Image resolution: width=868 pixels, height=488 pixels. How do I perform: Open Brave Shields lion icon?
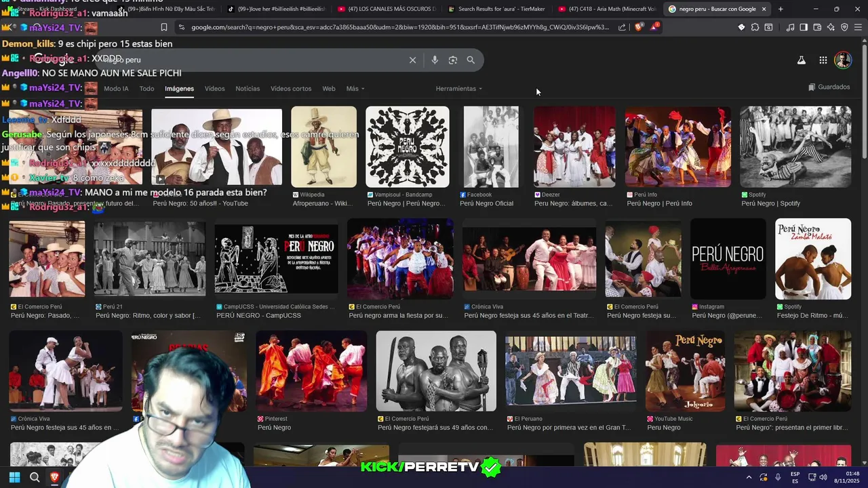(x=638, y=27)
